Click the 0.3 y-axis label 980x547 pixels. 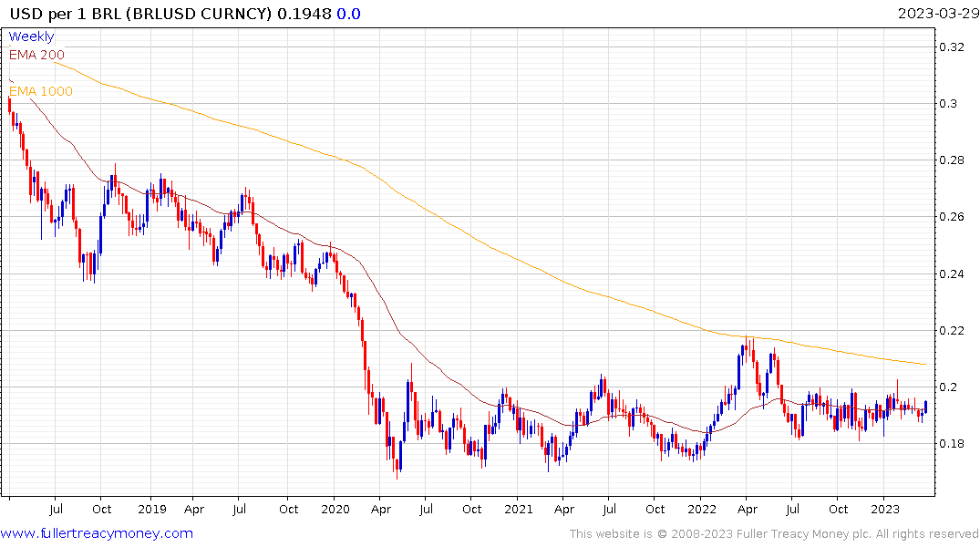pyautogui.click(x=948, y=104)
